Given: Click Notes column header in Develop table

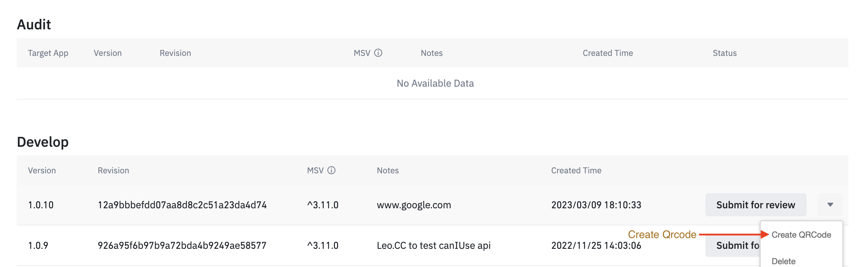Looking at the screenshot, I should 388,171.
